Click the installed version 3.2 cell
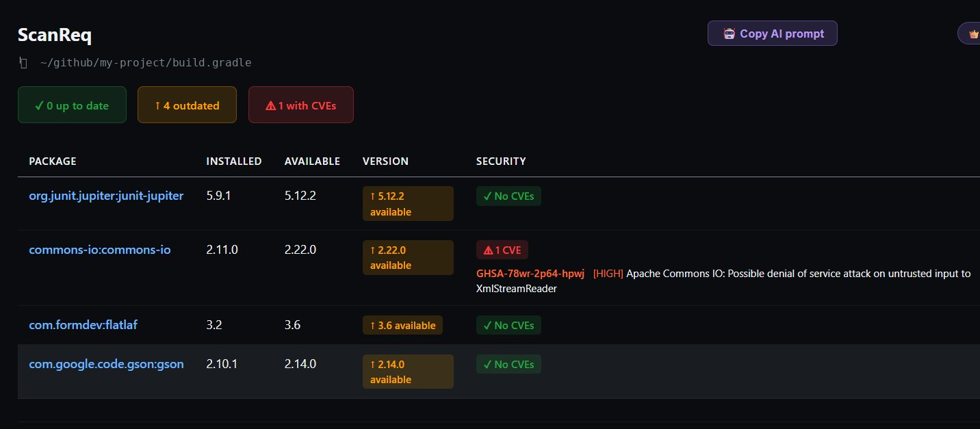The height and width of the screenshot is (429, 980). 214,325
